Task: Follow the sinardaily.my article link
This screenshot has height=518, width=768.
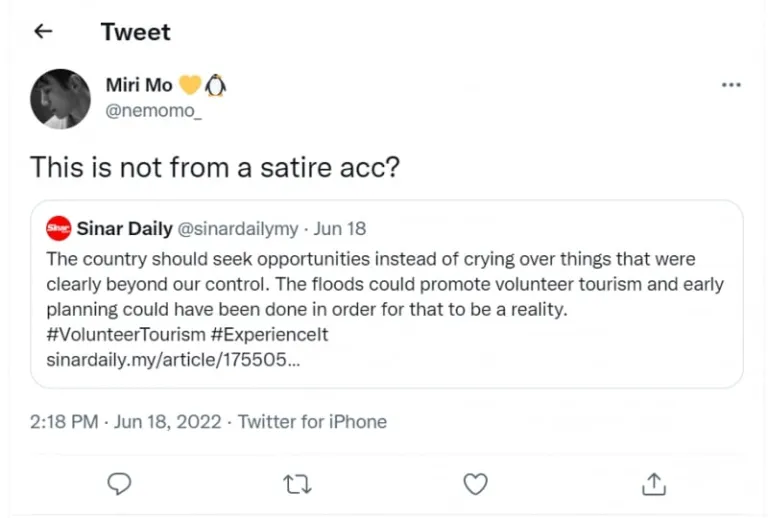Action: coord(173,360)
